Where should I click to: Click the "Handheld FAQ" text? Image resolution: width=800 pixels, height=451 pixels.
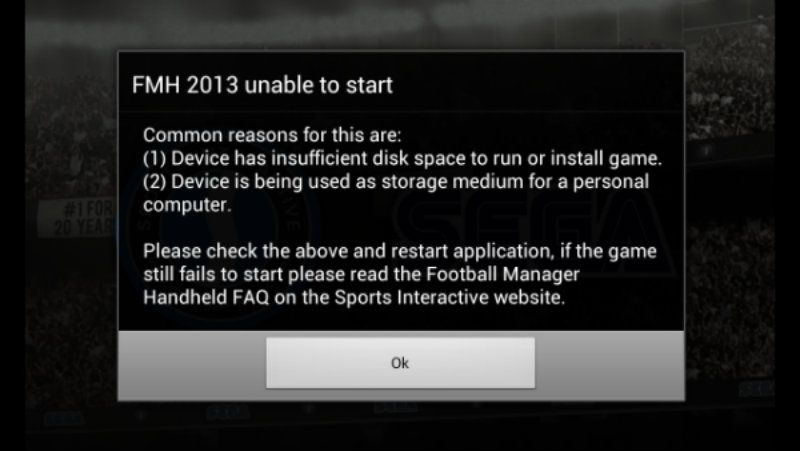click(206, 297)
